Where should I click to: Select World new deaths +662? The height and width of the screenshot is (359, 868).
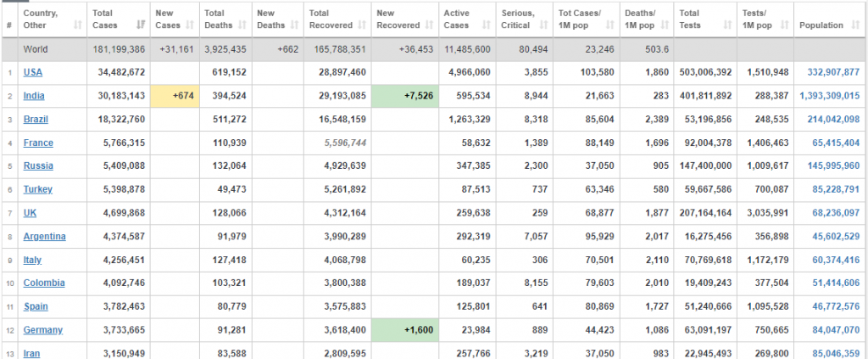click(287, 49)
